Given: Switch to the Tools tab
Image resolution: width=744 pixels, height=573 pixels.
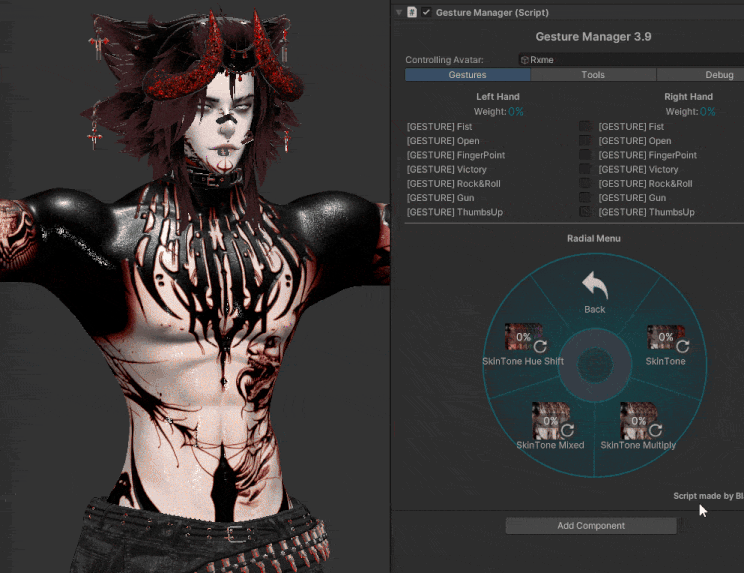Looking at the screenshot, I should [x=593, y=75].
